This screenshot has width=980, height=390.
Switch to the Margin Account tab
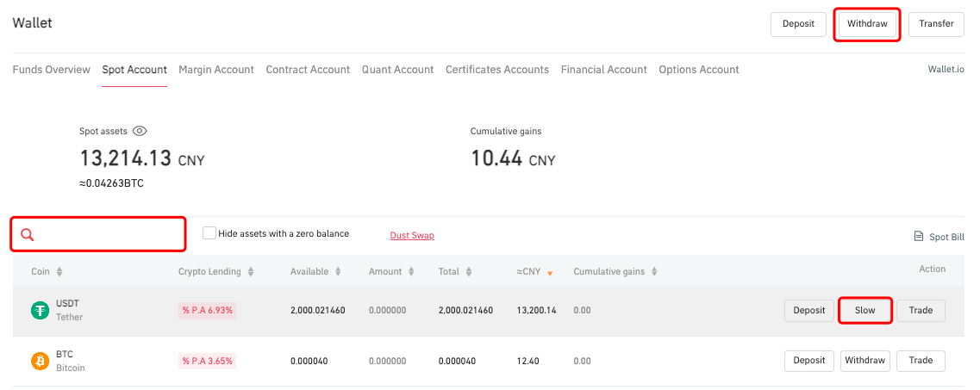point(216,70)
